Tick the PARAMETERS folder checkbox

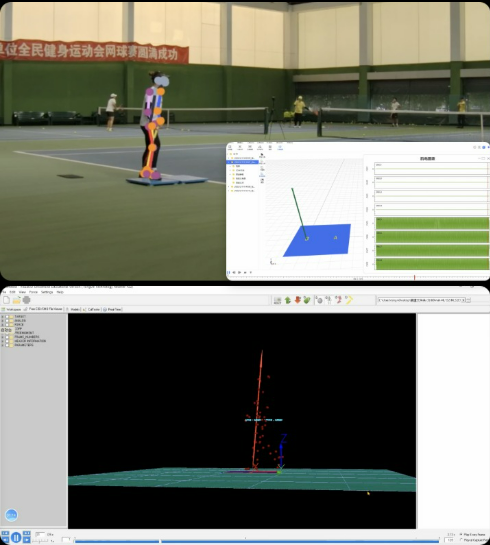pos(7,345)
